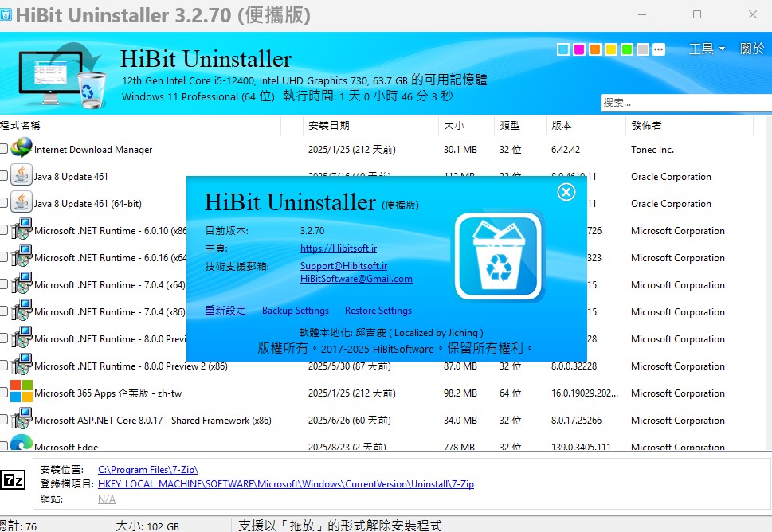Click the HiBit title bar app icon

pyautogui.click(x=6, y=15)
